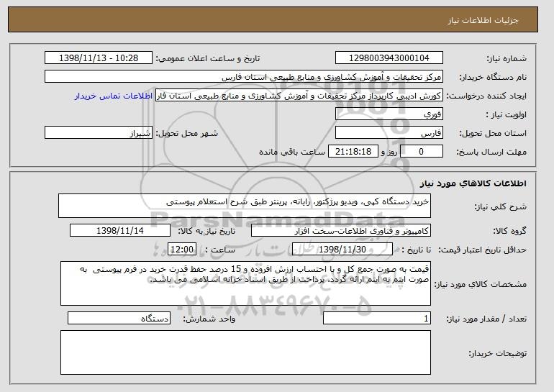Screen dimensions: 554x392
Task: Click the label واحد شمارش
Action: 209,319
